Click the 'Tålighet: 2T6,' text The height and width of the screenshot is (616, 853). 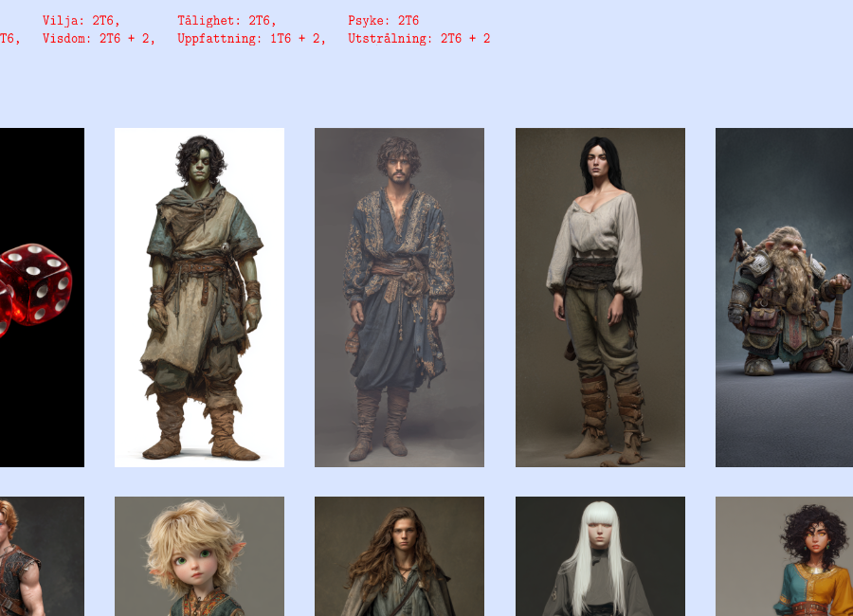[x=227, y=21]
